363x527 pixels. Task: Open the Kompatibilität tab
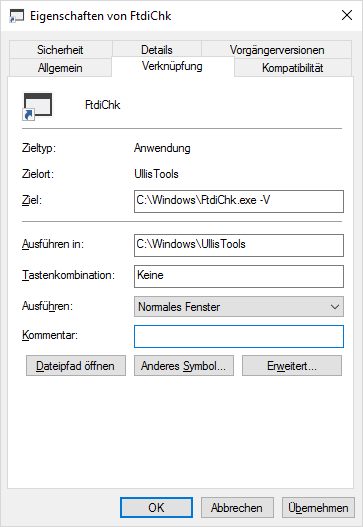(293, 68)
